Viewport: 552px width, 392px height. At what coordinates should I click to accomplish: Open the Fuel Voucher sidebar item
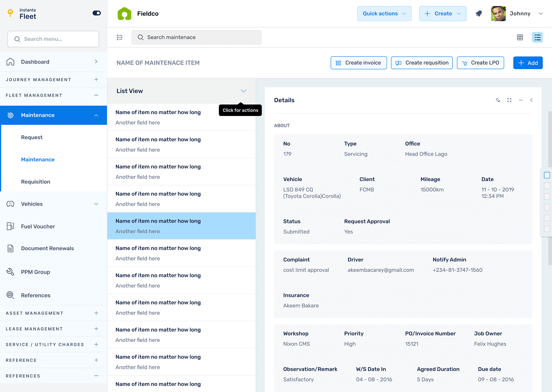click(38, 226)
